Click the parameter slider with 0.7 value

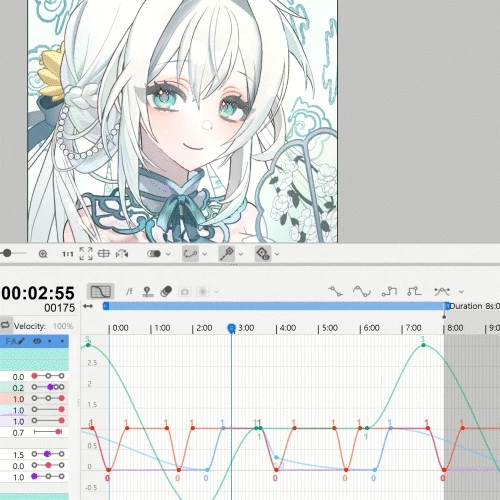[48, 432]
